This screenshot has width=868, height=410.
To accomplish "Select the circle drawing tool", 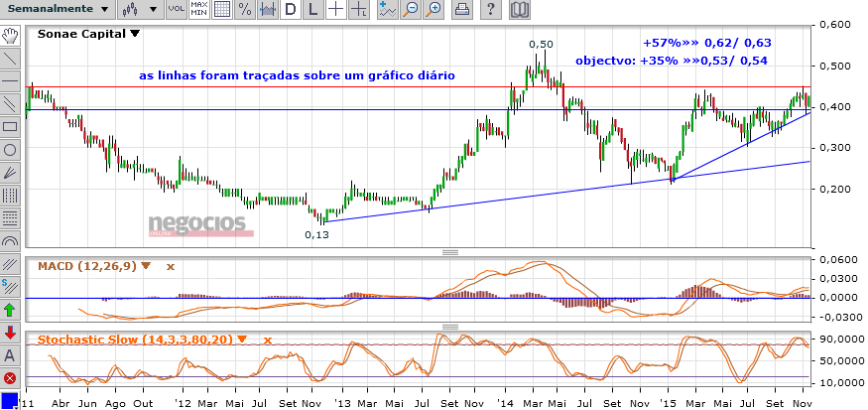I will 10,150.
